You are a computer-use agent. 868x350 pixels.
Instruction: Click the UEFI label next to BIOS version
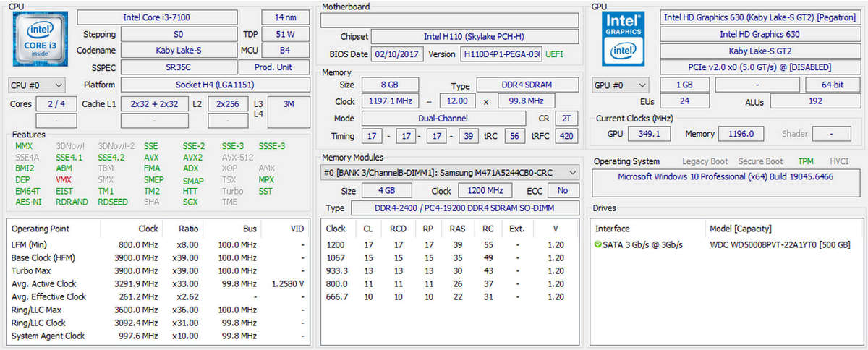pyautogui.click(x=555, y=54)
